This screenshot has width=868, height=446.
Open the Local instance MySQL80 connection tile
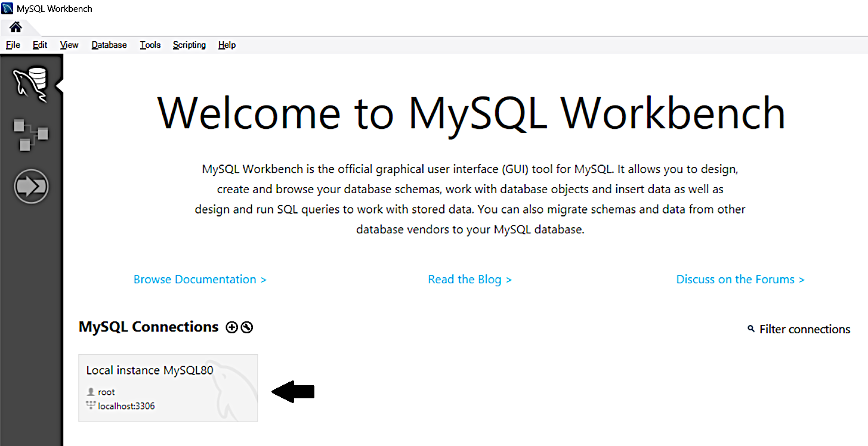[x=168, y=388]
